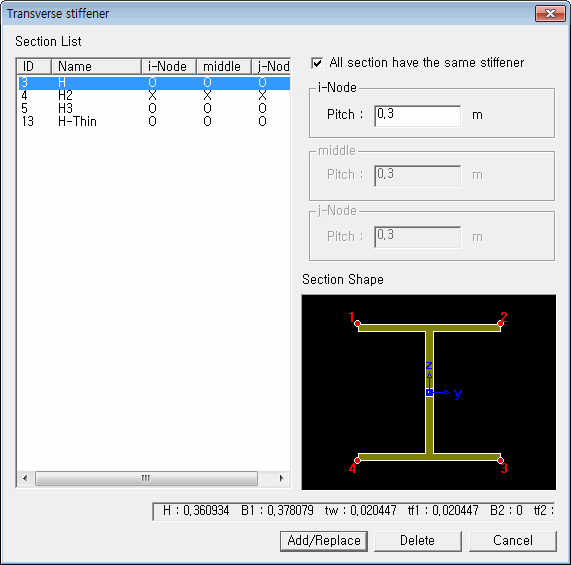Click the Add/Replace button
Image resolution: width=571 pixels, height=565 pixels.
coord(324,541)
